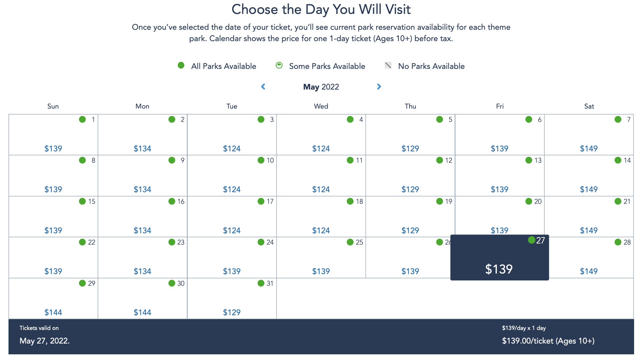Screen dimensions: 644x360
Task: Click Some Parks Available legend icon
Action: 279,65
